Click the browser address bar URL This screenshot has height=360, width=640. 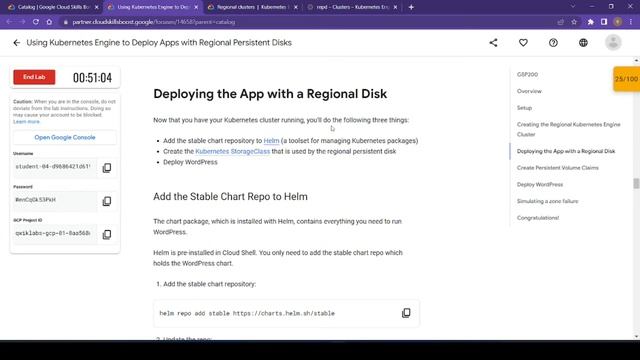(153, 22)
